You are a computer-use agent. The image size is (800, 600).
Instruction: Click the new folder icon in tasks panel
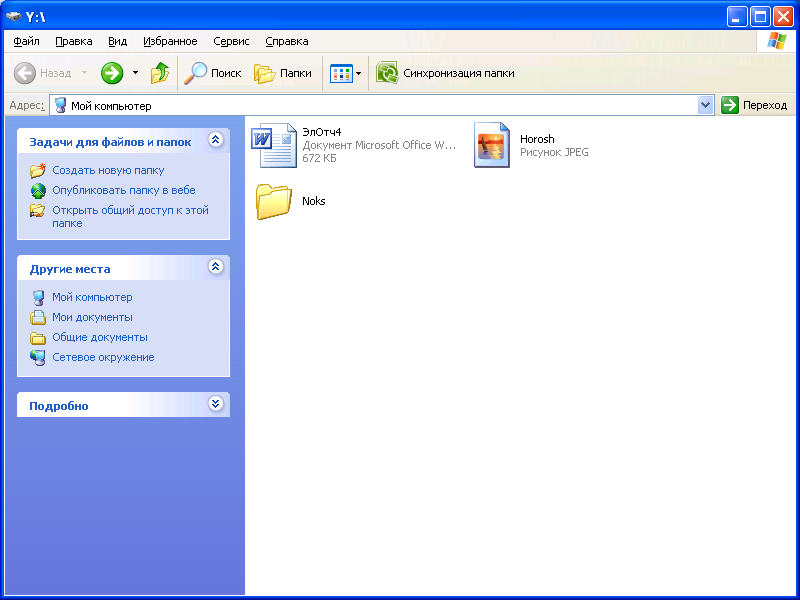pos(38,170)
